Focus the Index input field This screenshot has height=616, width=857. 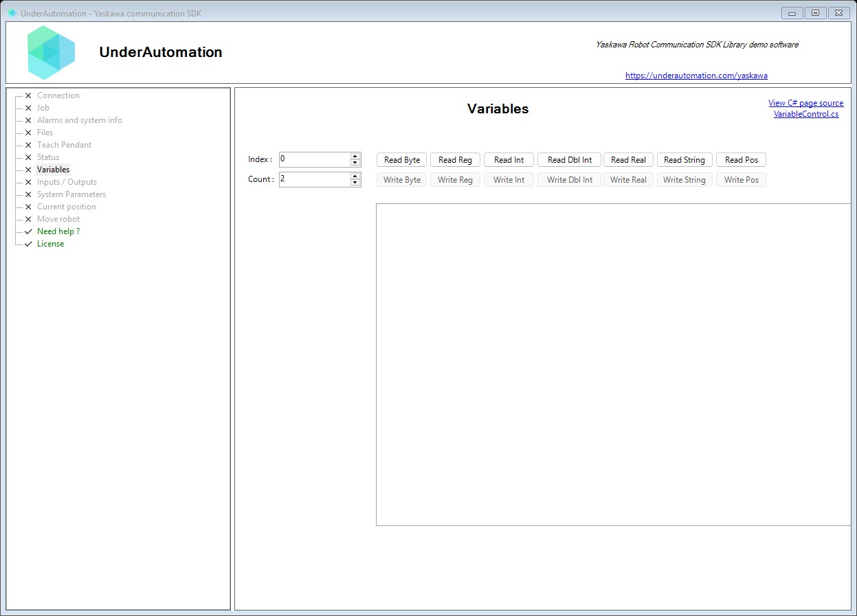point(315,159)
